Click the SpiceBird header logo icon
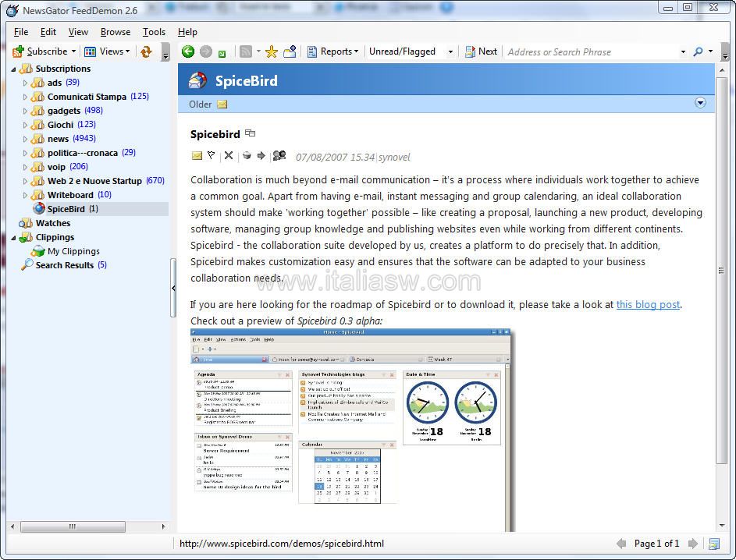The width and height of the screenshot is (736, 560). click(x=197, y=80)
